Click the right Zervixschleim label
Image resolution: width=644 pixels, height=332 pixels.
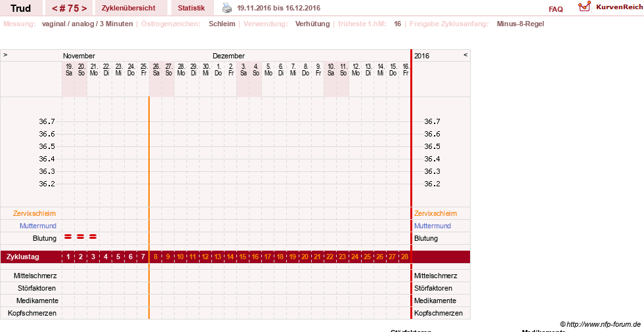pos(435,213)
